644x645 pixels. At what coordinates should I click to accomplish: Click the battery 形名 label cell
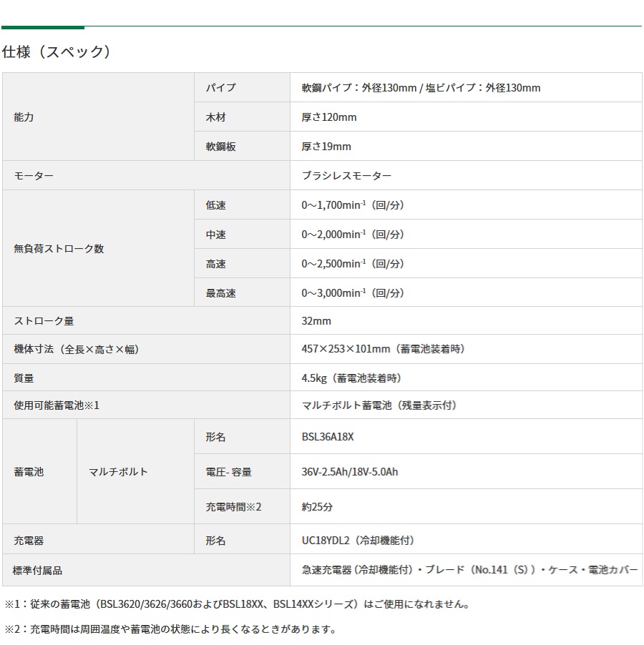[x=242, y=436]
